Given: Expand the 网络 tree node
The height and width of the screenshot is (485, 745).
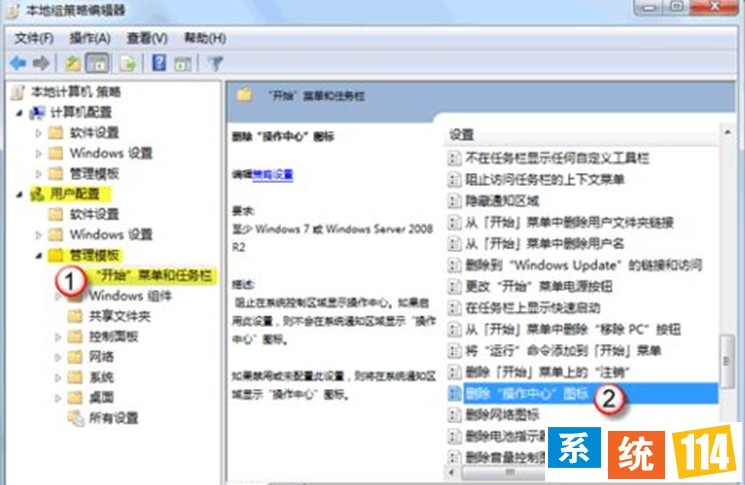Looking at the screenshot, I should point(58,357).
